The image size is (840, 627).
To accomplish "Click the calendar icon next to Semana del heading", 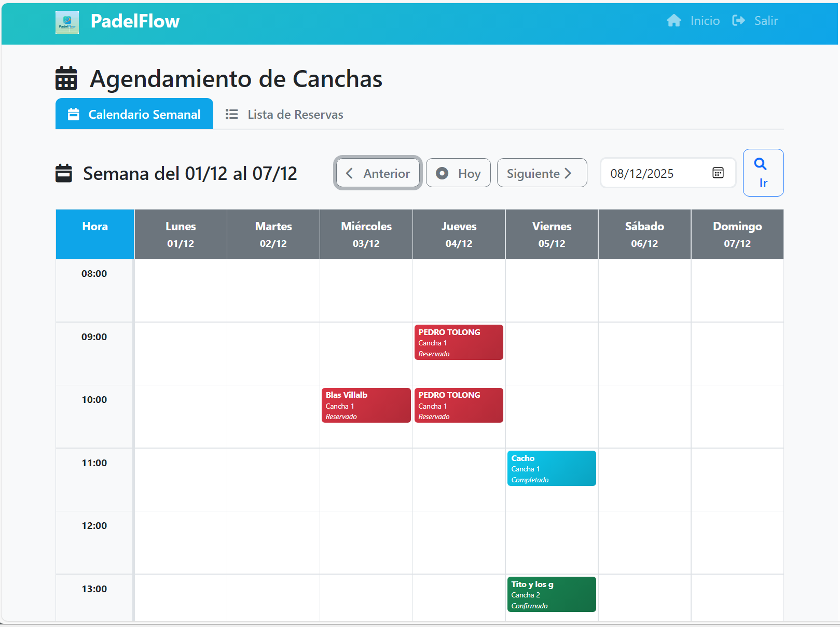I will [63, 173].
